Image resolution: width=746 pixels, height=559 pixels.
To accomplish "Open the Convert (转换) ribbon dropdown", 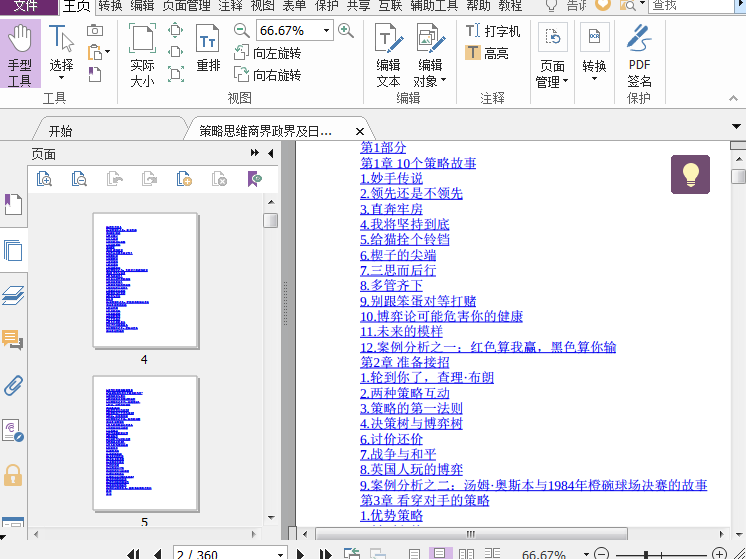I will pyautogui.click(x=594, y=52).
